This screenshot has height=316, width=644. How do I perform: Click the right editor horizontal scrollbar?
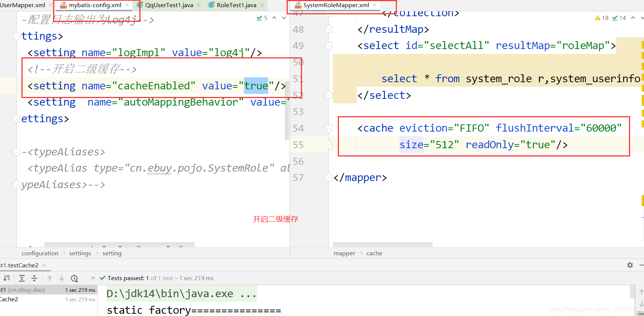coord(383,245)
